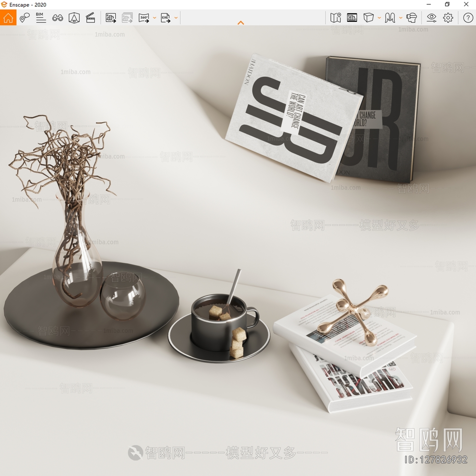Click the Screenshot export icon
476x476 pixels.
[111, 18]
